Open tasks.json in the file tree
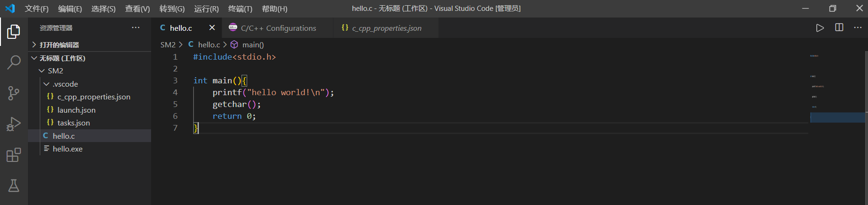The width and height of the screenshot is (868, 205). 73,123
